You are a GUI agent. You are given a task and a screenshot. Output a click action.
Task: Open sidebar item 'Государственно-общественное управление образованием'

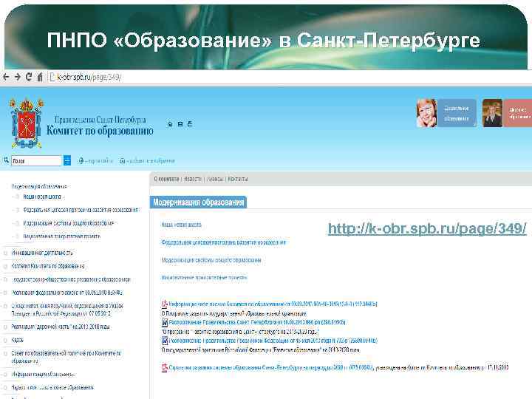[x=71, y=279]
